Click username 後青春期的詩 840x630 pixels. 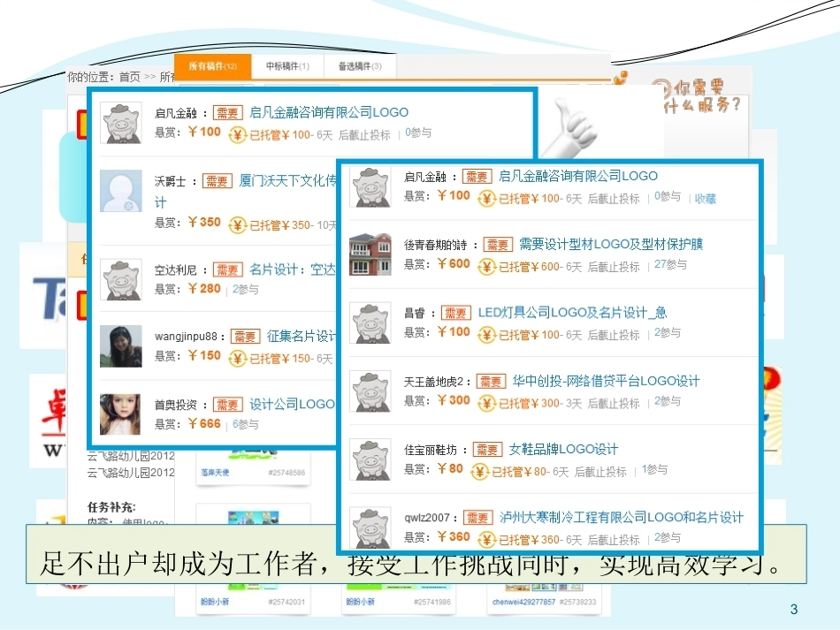tap(436, 245)
